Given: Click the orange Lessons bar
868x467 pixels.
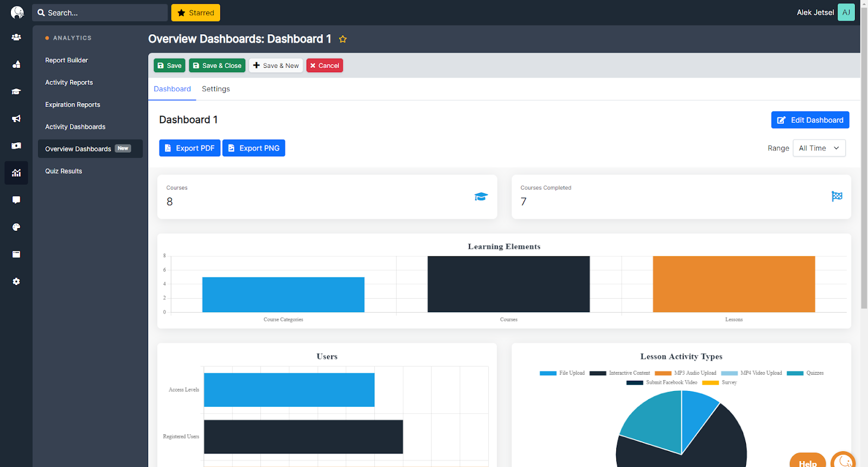Looking at the screenshot, I should pos(734,284).
